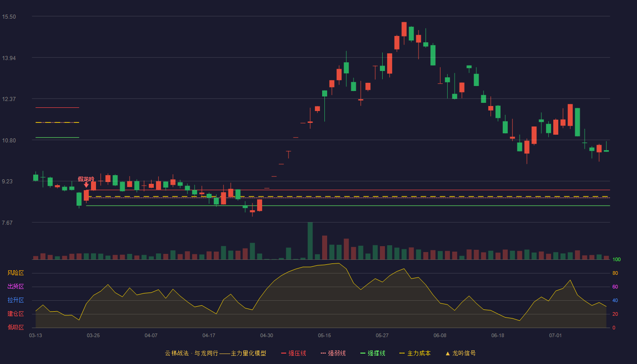Toggle the 强压线 legend series

[x=293, y=353]
